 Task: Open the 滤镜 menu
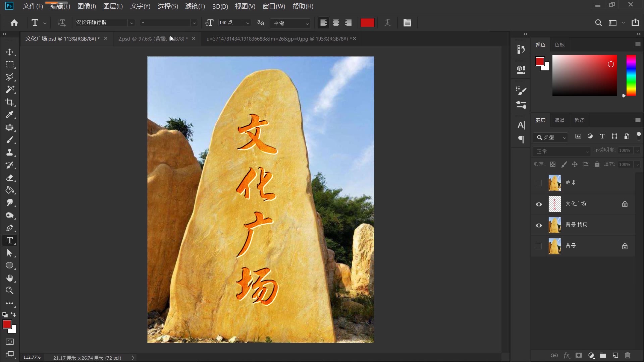[195, 6]
